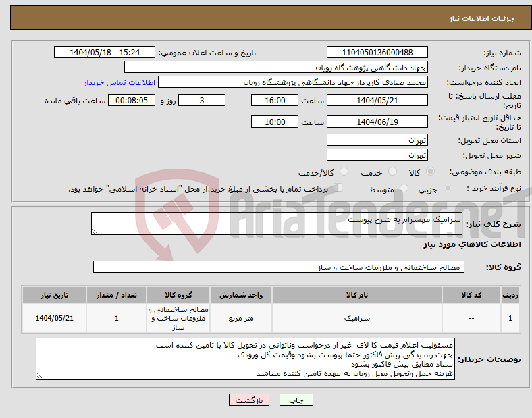Click the price validity date 1404/06/19 field
532x418 pixels.
(377, 122)
